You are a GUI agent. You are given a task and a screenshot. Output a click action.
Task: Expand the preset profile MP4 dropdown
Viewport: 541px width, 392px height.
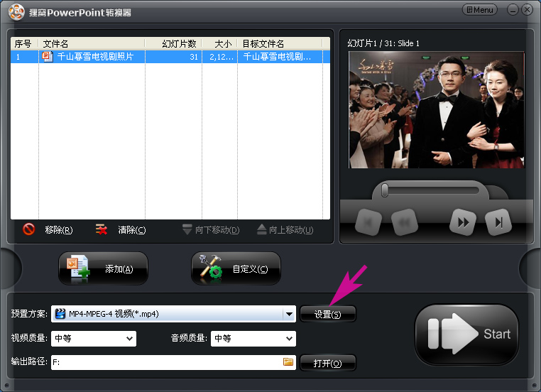(x=289, y=314)
